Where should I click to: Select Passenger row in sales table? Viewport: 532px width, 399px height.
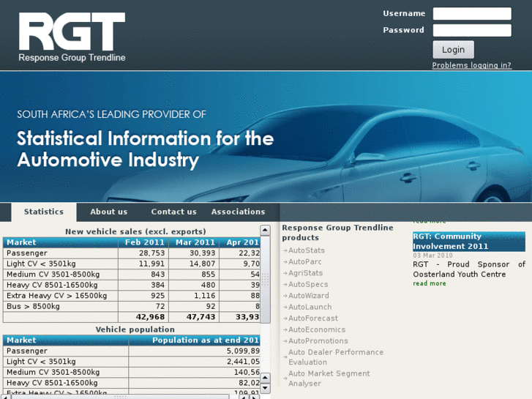131,253
